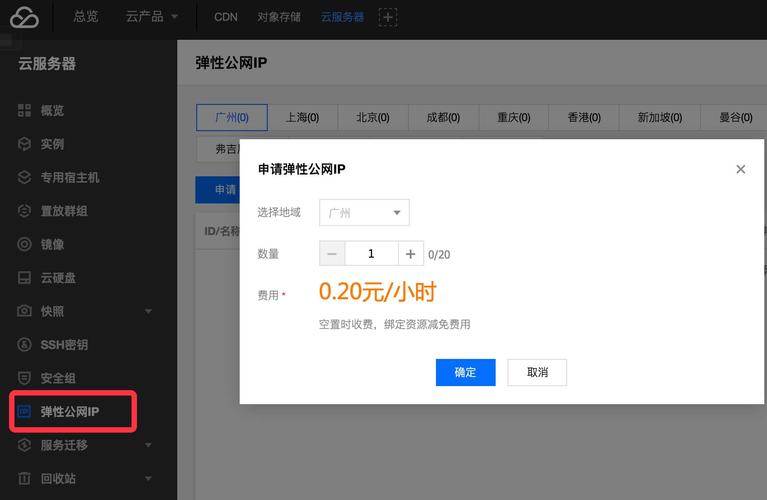767x500 pixels.
Task: Open 置放群组 in the sidebar
Action: pos(64,210)
